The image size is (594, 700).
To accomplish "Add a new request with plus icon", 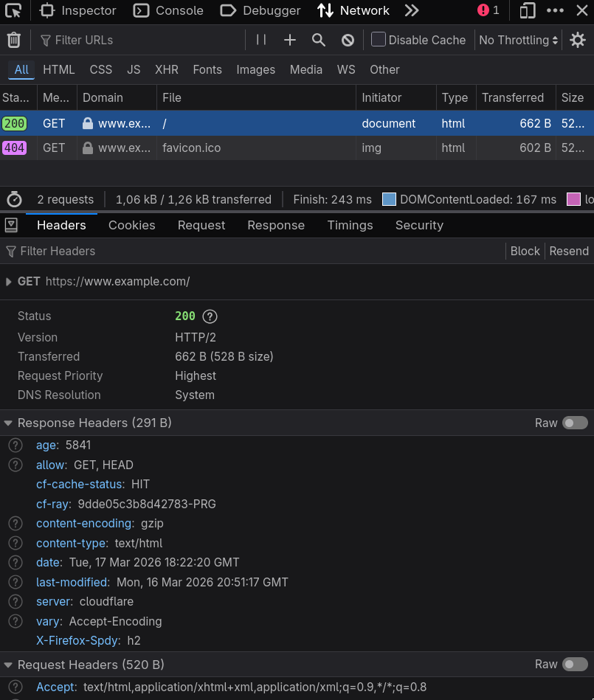I will (289, 40).
